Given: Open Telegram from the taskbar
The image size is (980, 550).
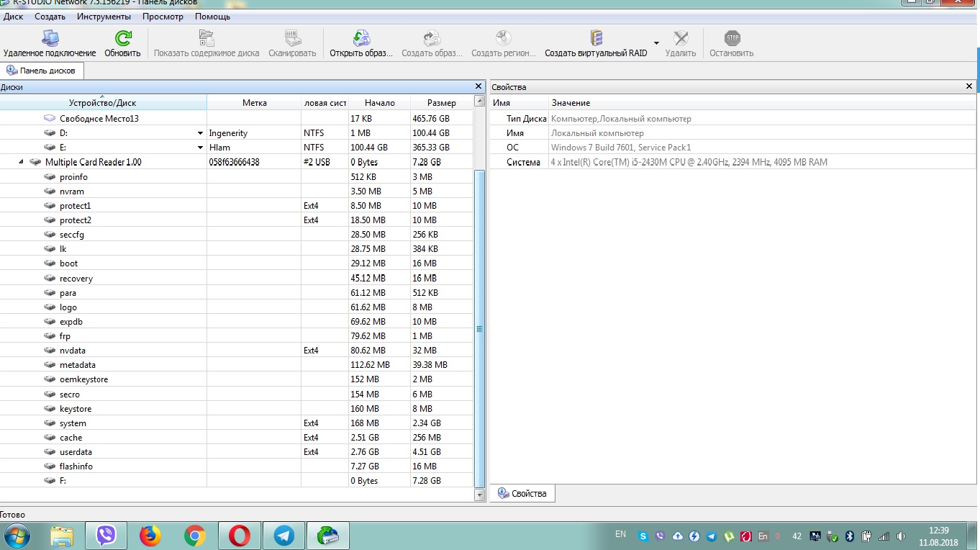Looking at the screenshot, I should (284, 536).
